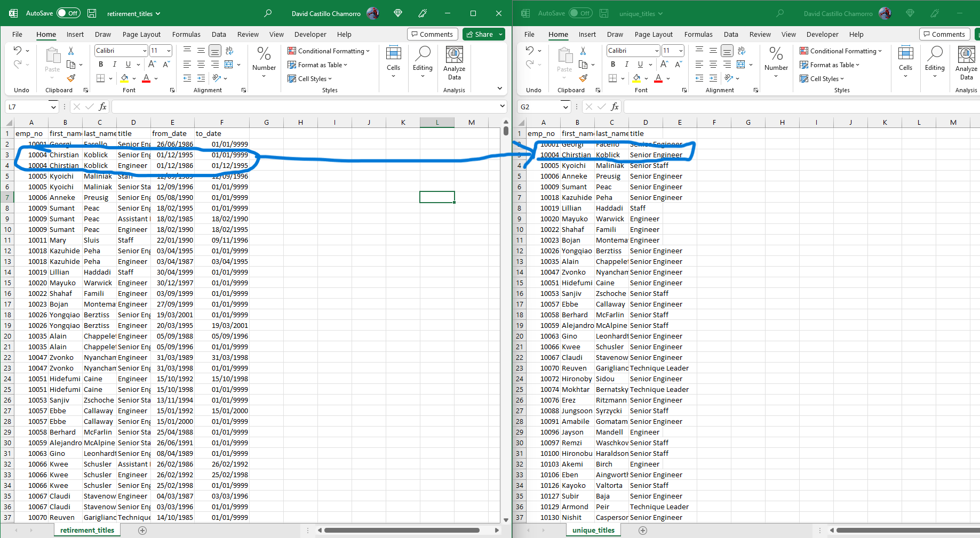Toggle Bold in unique_titles window
The height and width of the screenshot is (538, 980).
(x=613, y=64)
